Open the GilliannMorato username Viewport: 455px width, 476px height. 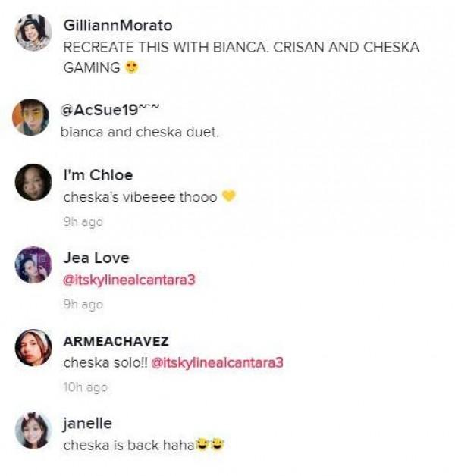(x=118, y=25)
